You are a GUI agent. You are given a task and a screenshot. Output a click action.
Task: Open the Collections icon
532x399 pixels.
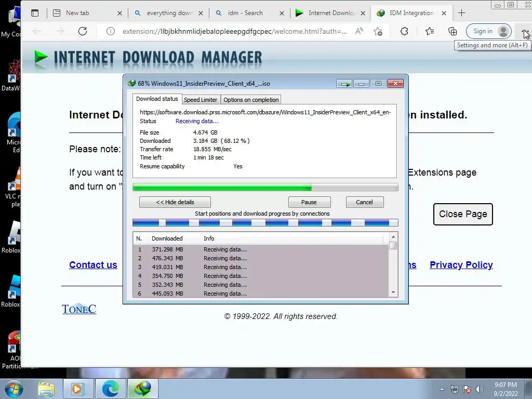[x=453, y=31]
